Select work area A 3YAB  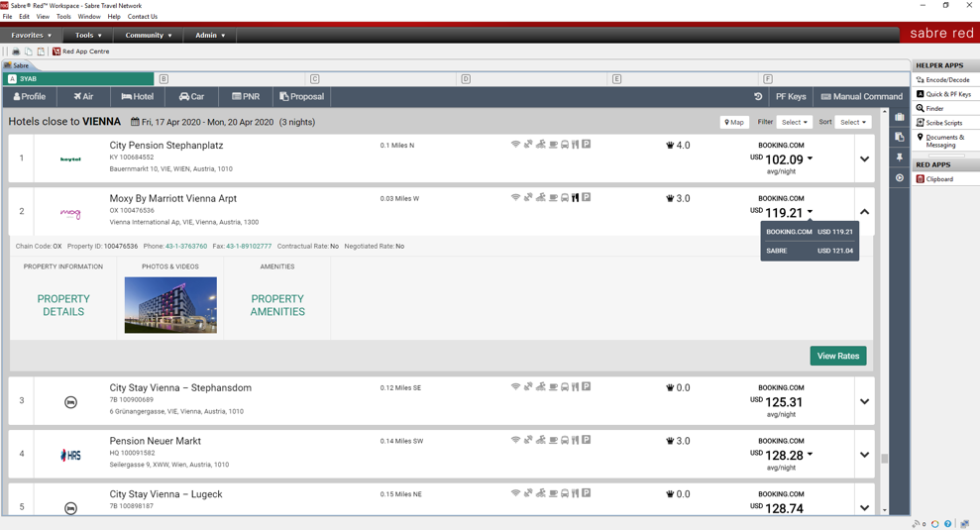(x=78, y=78)
